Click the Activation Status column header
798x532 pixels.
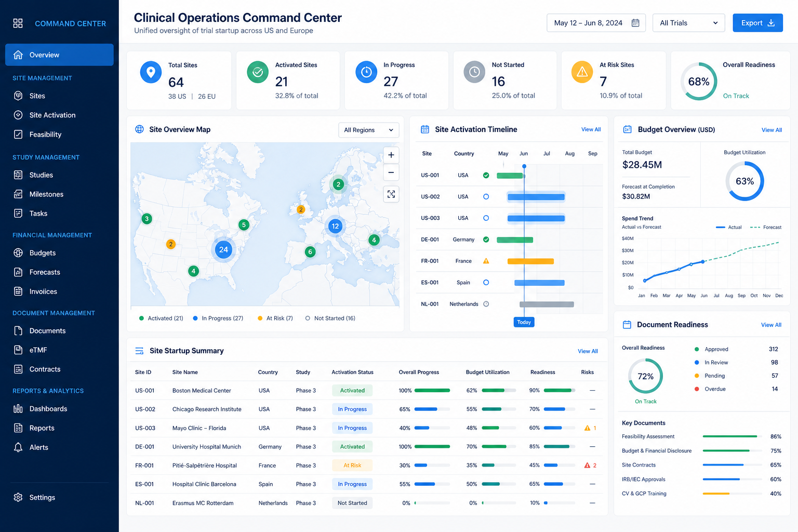pyautogui.click(x=352, y=372)
